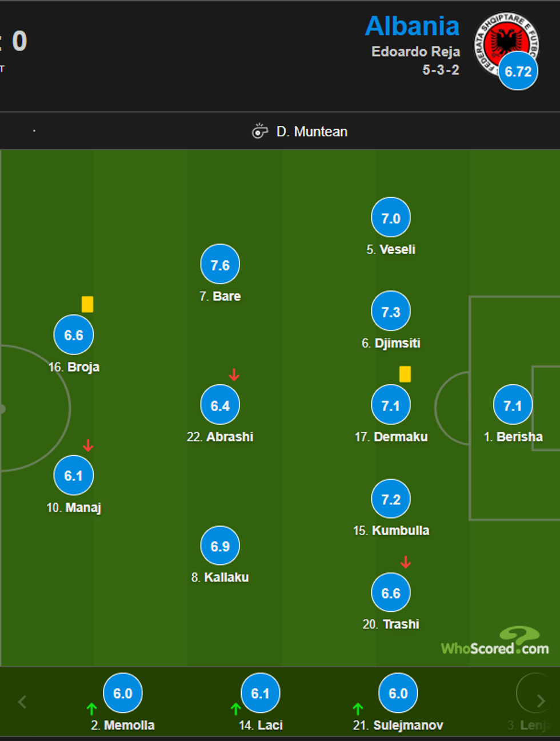Screen dimensions: 560x741
Task: Open the Albania team page link
Action: tap(412, 26)
